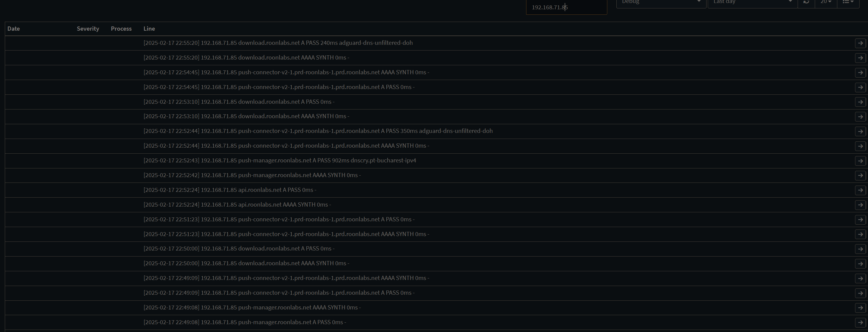The image size is (868, 332).
Task: Open the Last day time range dropdown
Action: 753,3
